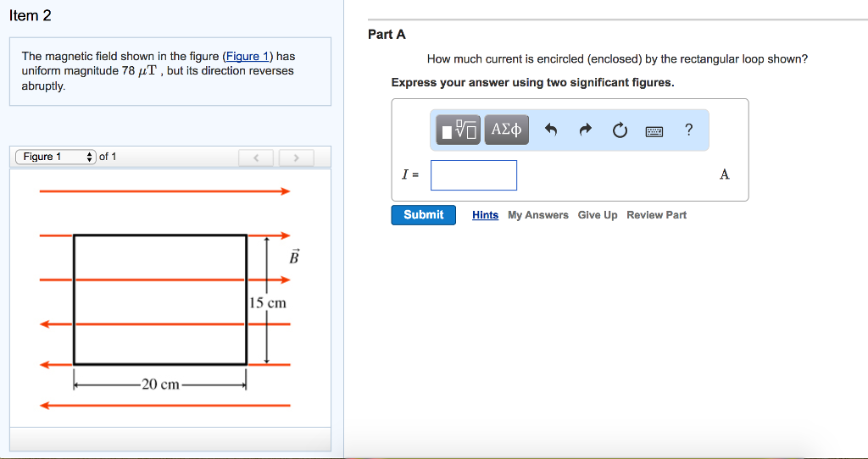
Task: Click the Part A heading
Action: click(387, 35)
